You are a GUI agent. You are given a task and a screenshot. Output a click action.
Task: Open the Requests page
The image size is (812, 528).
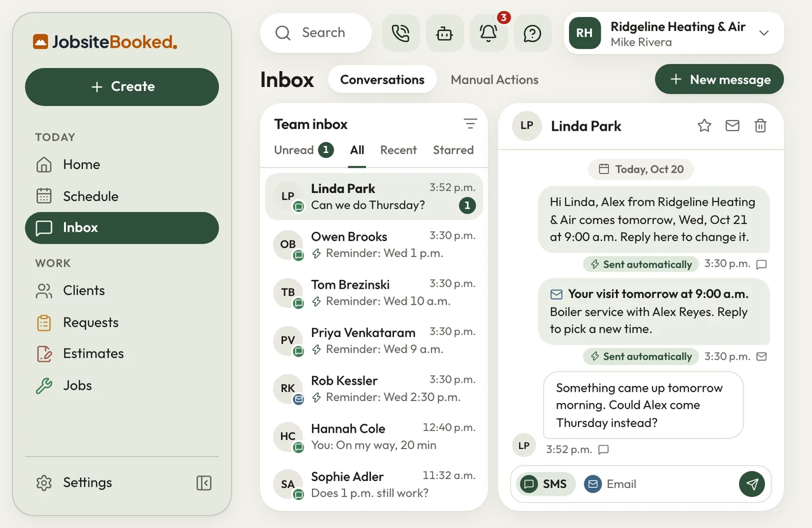(x=122, y=322)
